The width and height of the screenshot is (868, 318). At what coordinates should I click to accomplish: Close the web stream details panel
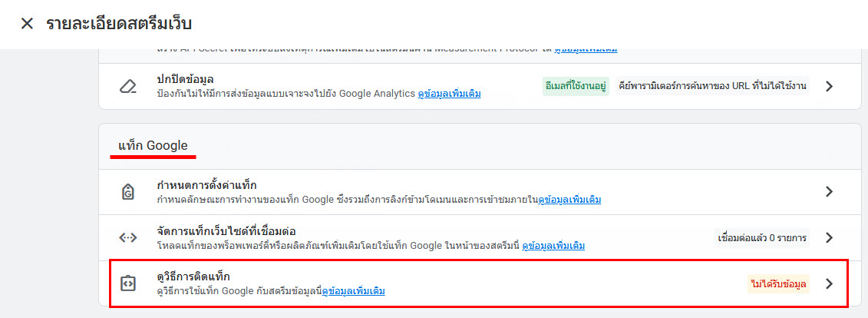pyautogui.click(x=27, y=24)
